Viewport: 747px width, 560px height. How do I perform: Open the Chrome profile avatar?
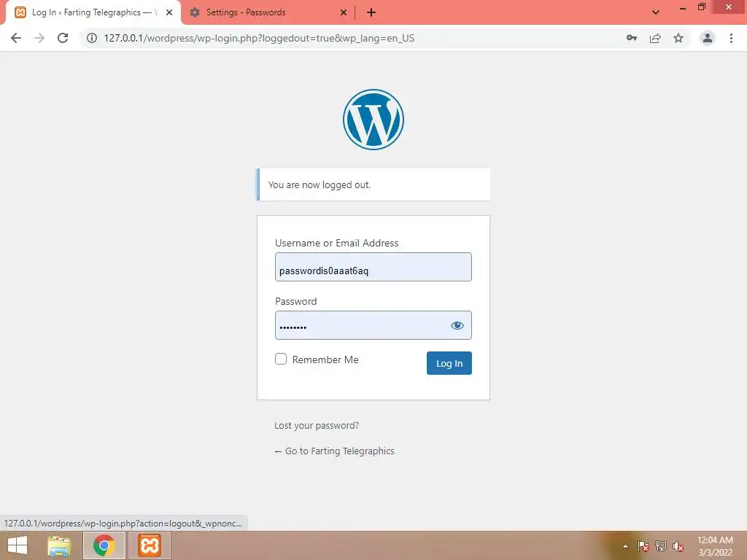(708, 38)
